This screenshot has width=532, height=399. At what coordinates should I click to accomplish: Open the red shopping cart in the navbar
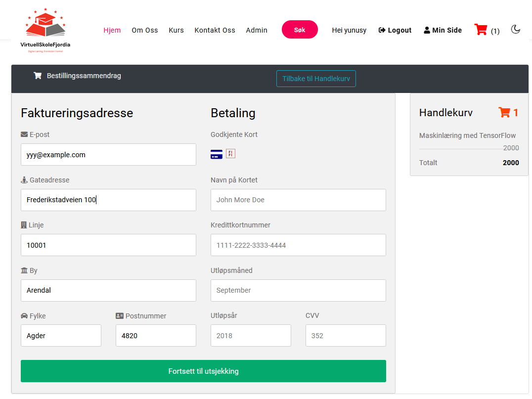481,30
